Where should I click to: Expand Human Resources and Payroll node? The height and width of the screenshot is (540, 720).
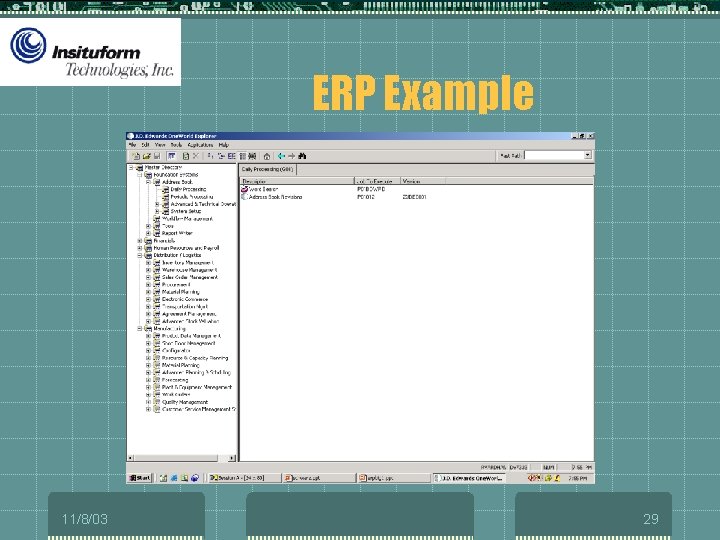pyautogui.click(x=140, y=248)
